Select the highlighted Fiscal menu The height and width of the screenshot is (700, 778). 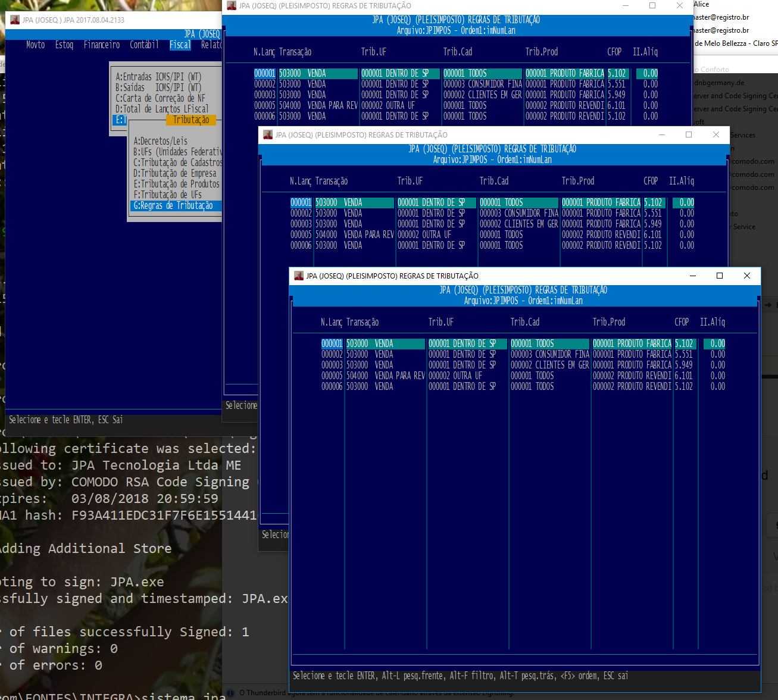click(x=180, y=45)
